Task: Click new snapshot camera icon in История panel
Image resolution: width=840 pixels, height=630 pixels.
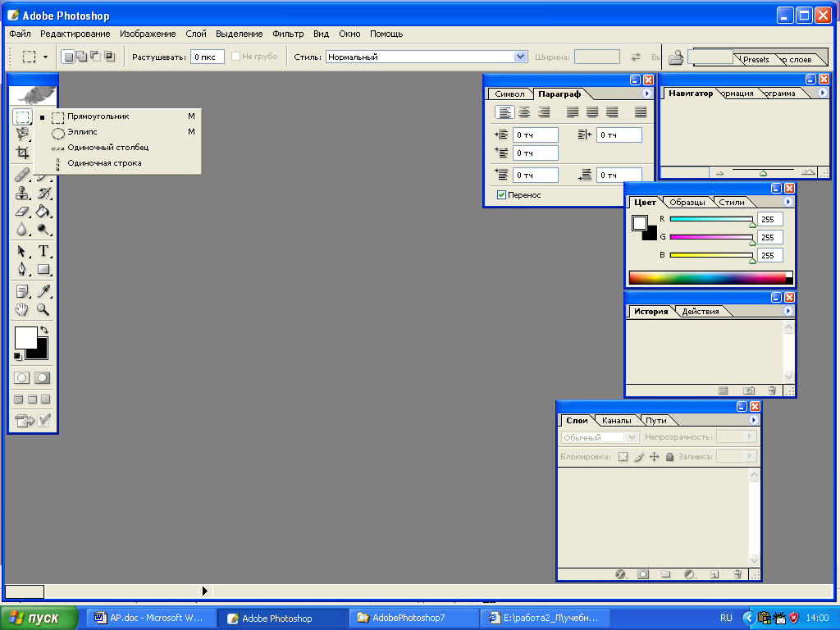Action: pyautogui.click(x=749, y=390)
